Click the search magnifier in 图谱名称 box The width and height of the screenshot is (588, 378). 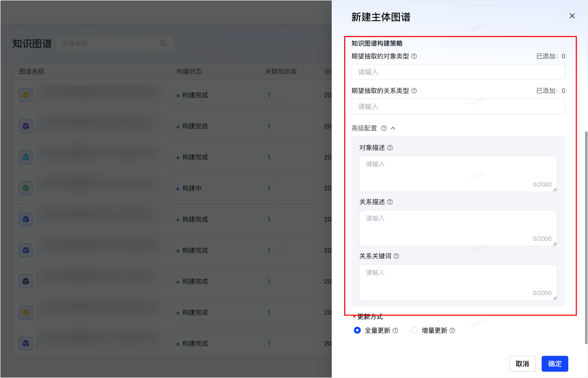163,43
